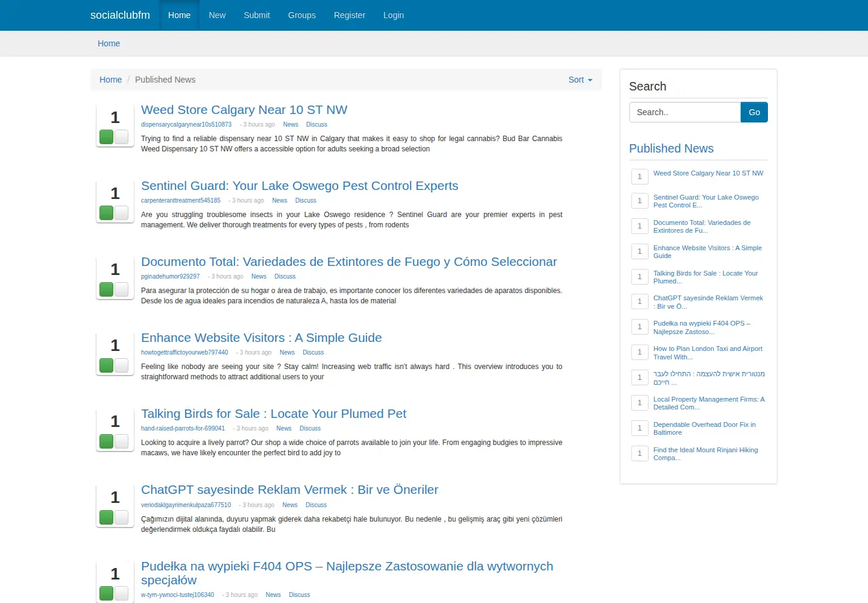Image resolution: width=868 pixels, height=603 pixels.
Task: Focus the Search input field
Action: tap(685, 112)
